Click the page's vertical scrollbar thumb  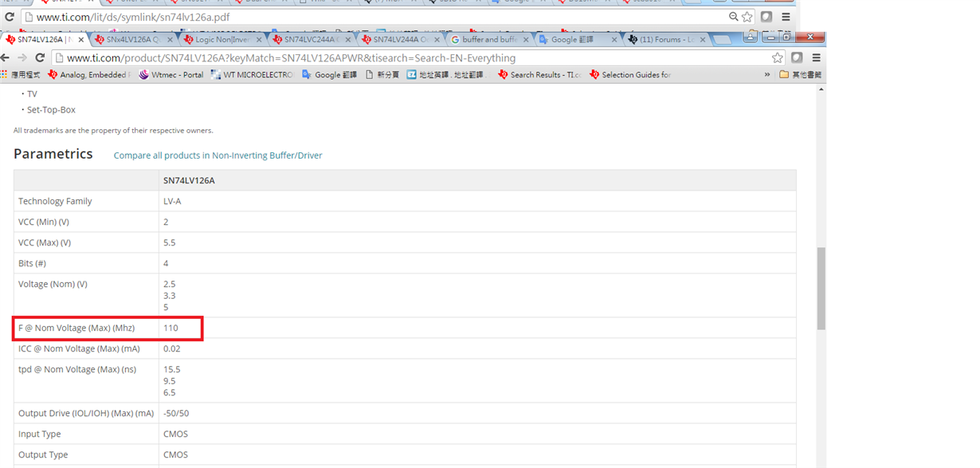coord(821,289)
